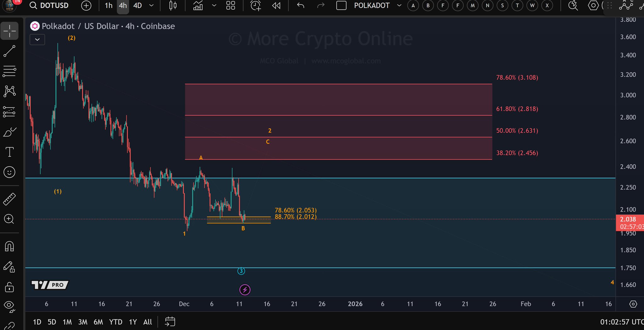644x330 pixels.
Task: Set chart range to 6M
Action: (98, 322)
